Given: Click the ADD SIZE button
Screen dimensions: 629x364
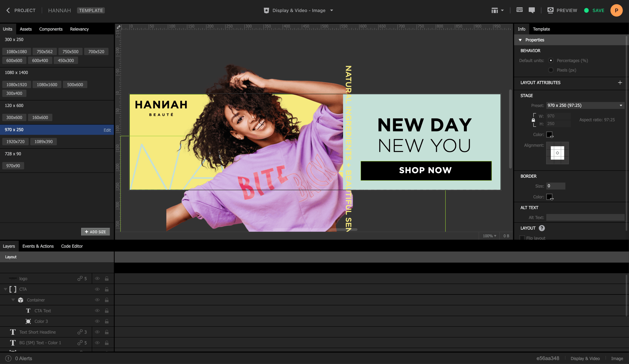Looking at the screenshot, I should 95,232.
